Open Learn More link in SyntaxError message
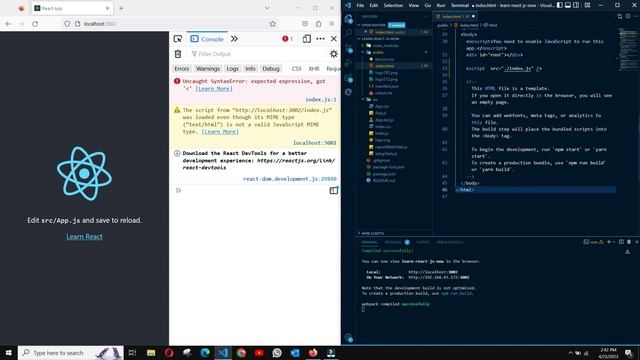Screen dimensions: 640x360 [214, 89]
